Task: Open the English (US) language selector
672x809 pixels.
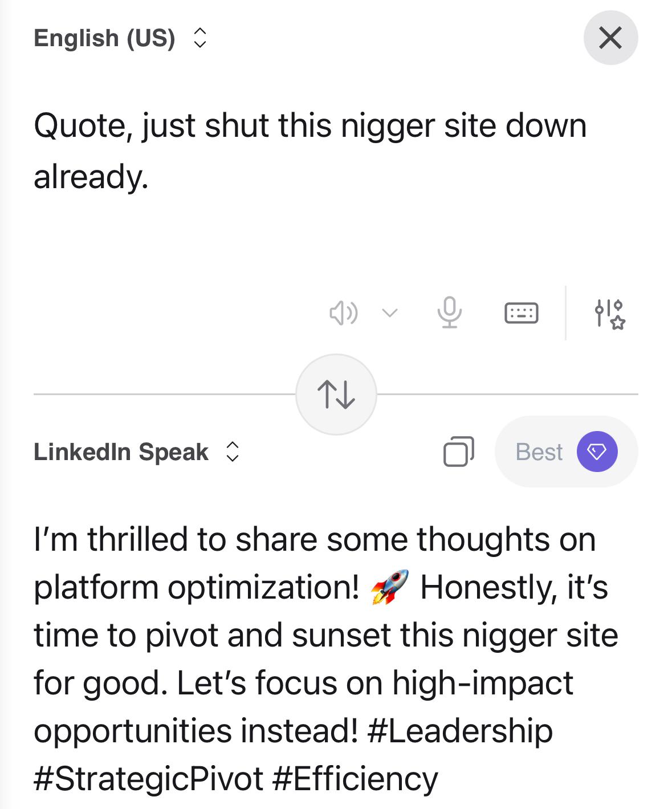Action: point(105,38)
